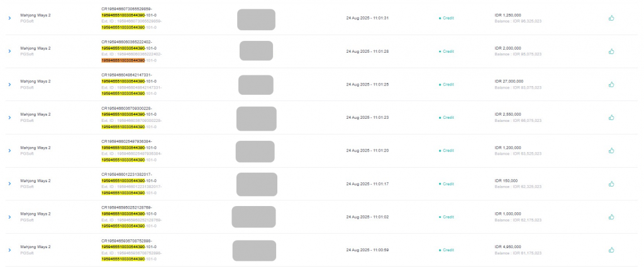This screenshot has height=267, width=644.
Task: Expand the row timestamped 11:01:02
Action: point(9,217)
